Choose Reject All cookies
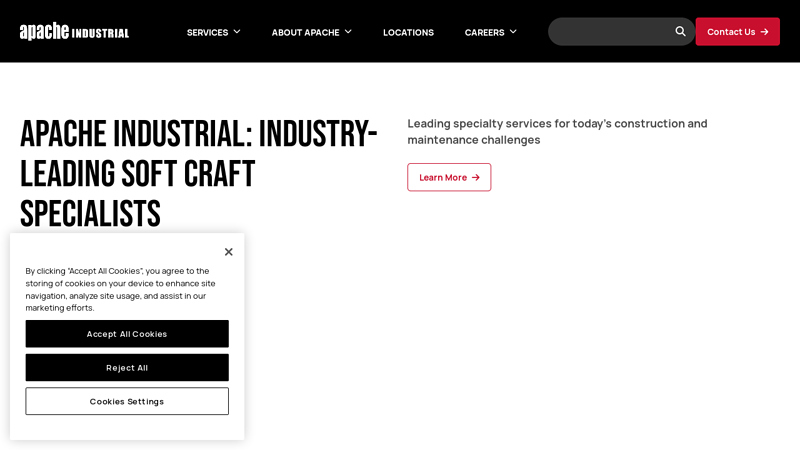800x450 pixels. click(x=127, y=367)
